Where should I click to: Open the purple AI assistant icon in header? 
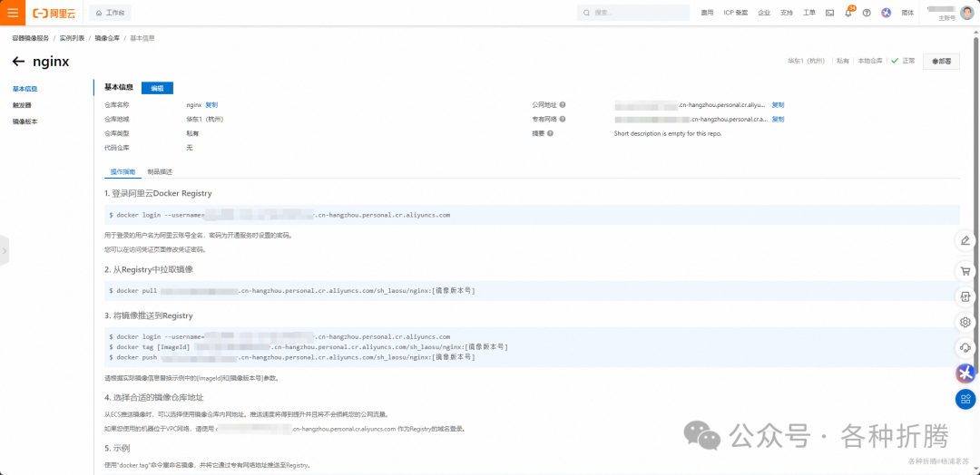[x=887, y=13]
